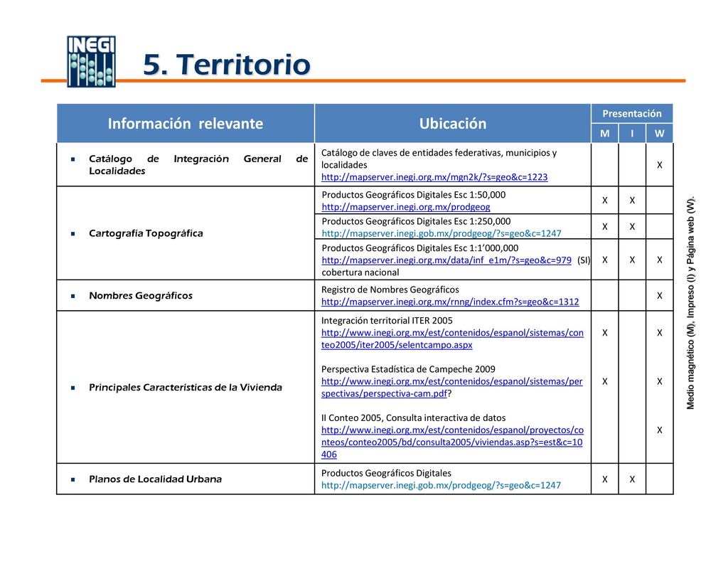Select the '5. Territorio' title

pos(227,64)
